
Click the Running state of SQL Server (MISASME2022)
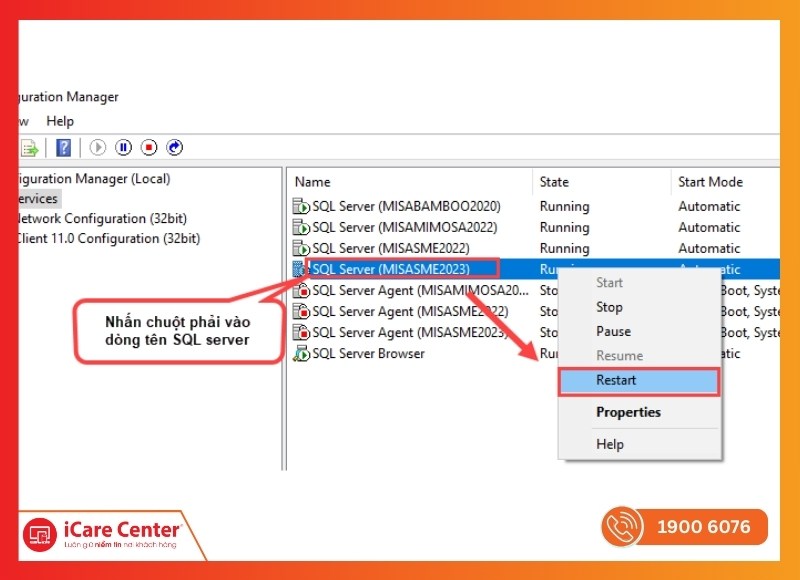point(564,248)
